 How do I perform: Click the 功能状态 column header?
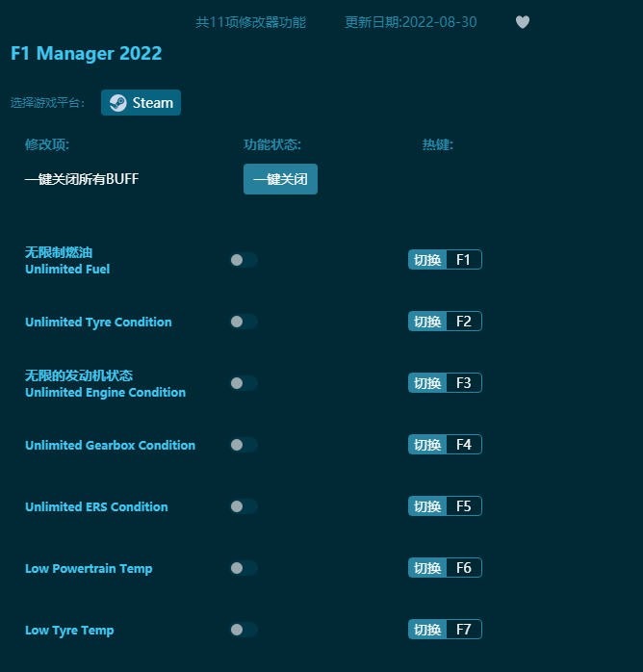[272, 144]
